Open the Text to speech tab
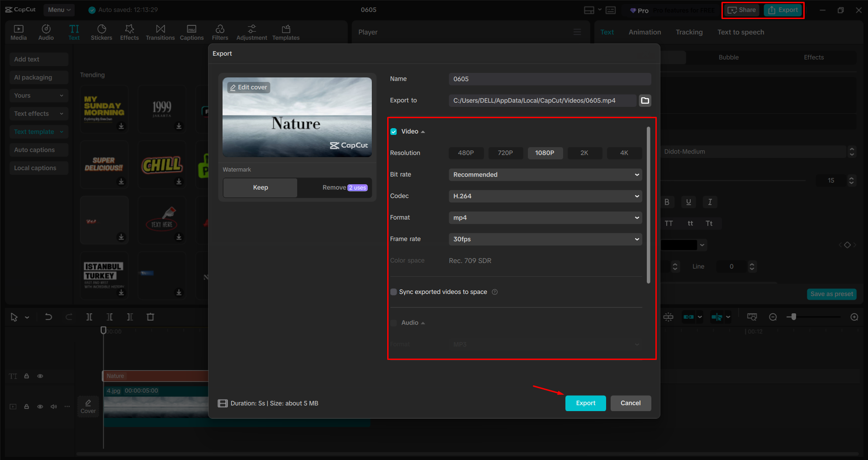Screen dimensions: 868x460 740,32
